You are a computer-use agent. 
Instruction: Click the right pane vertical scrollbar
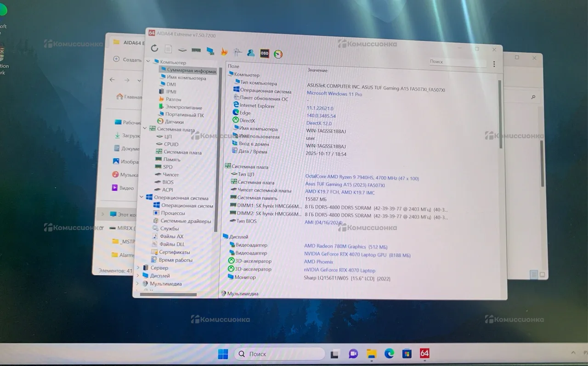tap(500, 115)
